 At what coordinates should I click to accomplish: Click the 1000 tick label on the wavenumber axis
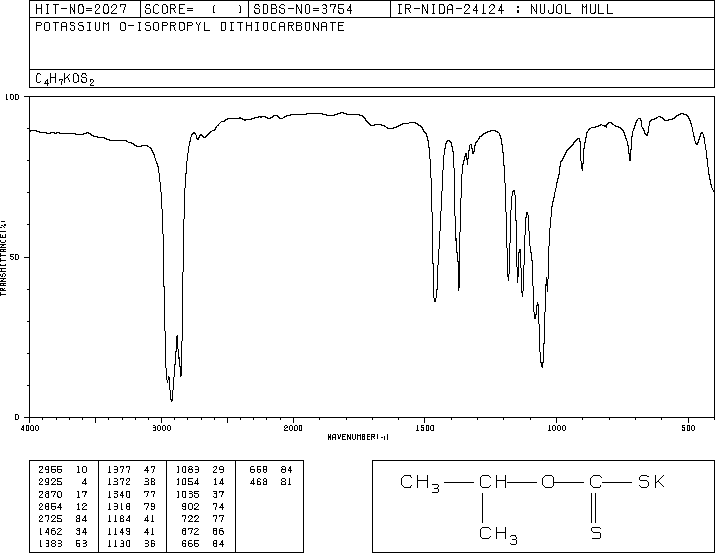pyautogui.click(x=556, y=428)
